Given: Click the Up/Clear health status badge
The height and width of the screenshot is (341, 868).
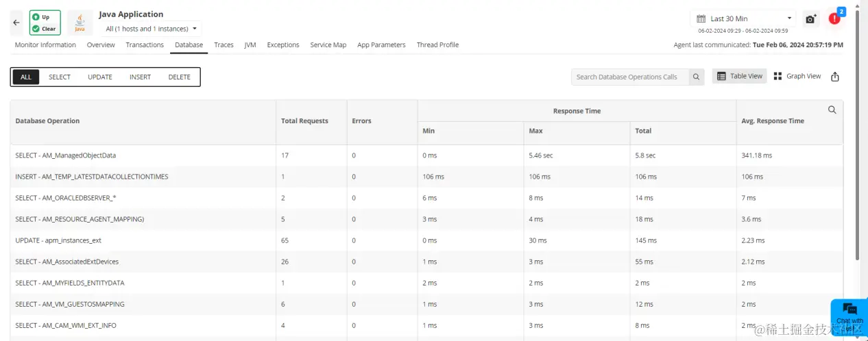Looking at the screenshot, I should tap(45, 22).
